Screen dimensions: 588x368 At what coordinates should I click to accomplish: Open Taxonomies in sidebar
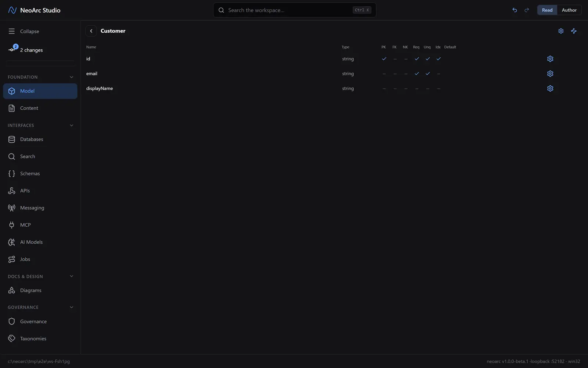(x=40, y=339)
